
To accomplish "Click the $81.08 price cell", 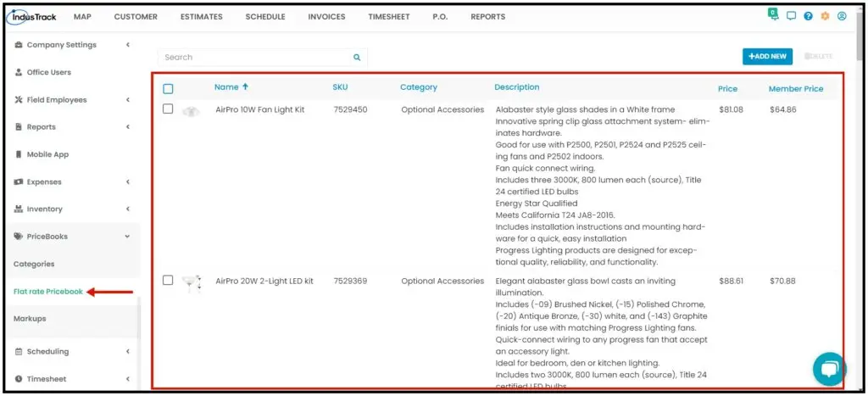I will pyautogui.click(x=731, y=109).
